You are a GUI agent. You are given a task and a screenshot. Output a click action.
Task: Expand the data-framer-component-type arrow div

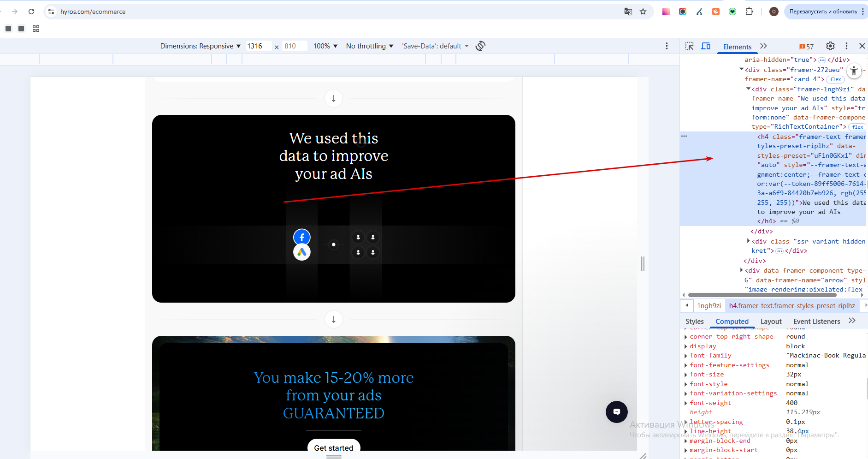741,270
